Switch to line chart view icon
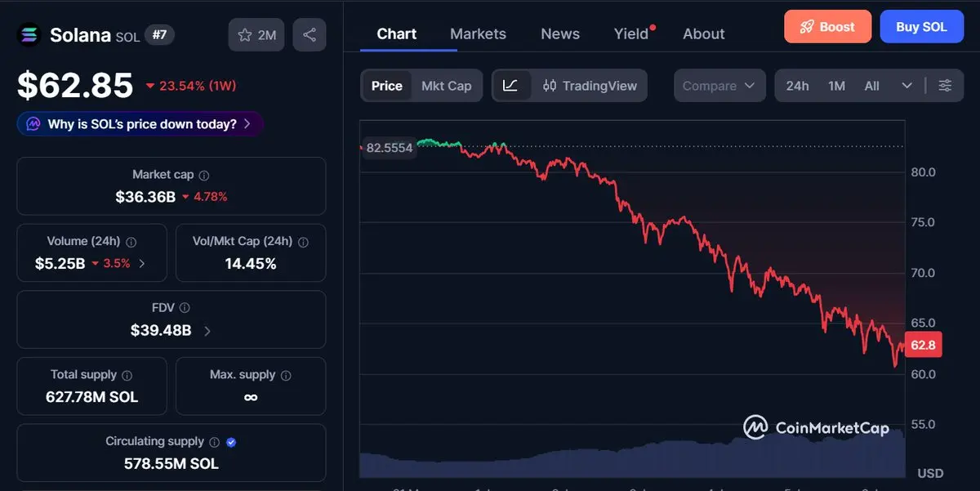Image resolution: width=980 pixels, height=491 pixels. click(511, 86)
